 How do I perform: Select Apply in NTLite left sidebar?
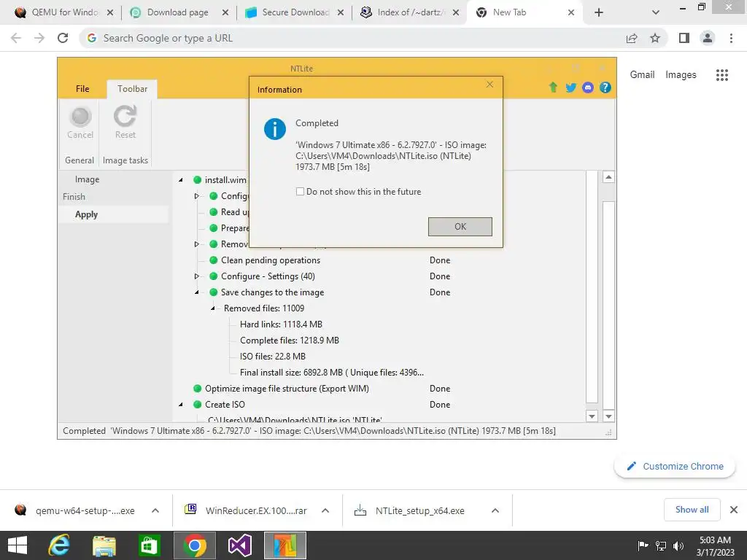[x=86, y=214]
